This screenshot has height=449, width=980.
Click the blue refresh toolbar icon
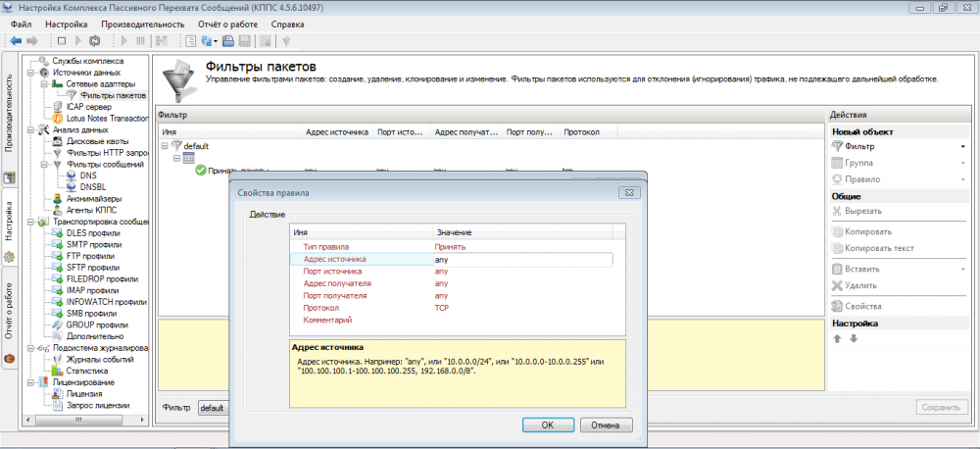point(206,40)
